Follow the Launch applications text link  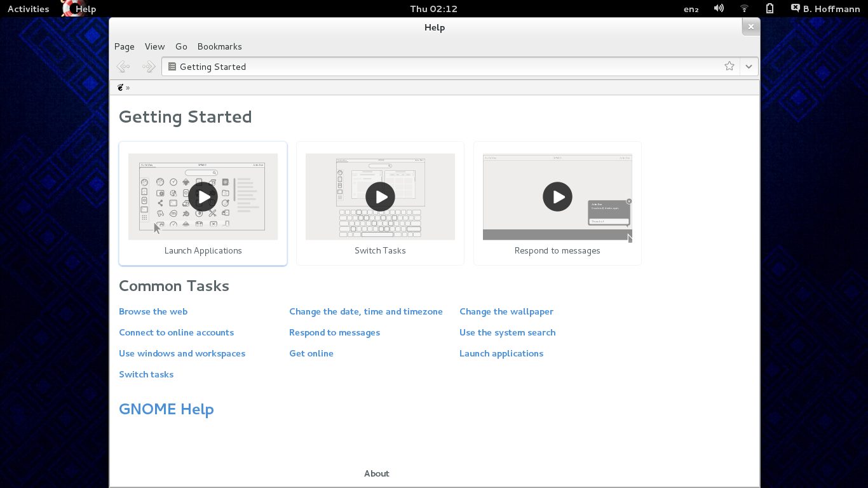(501, 353)
